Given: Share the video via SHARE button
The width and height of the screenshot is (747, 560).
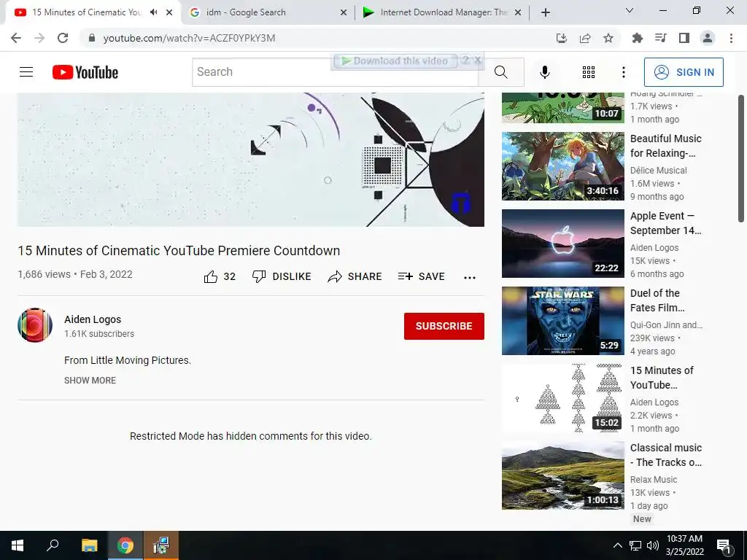Looking at the screenshot, I should pos(355,276).
